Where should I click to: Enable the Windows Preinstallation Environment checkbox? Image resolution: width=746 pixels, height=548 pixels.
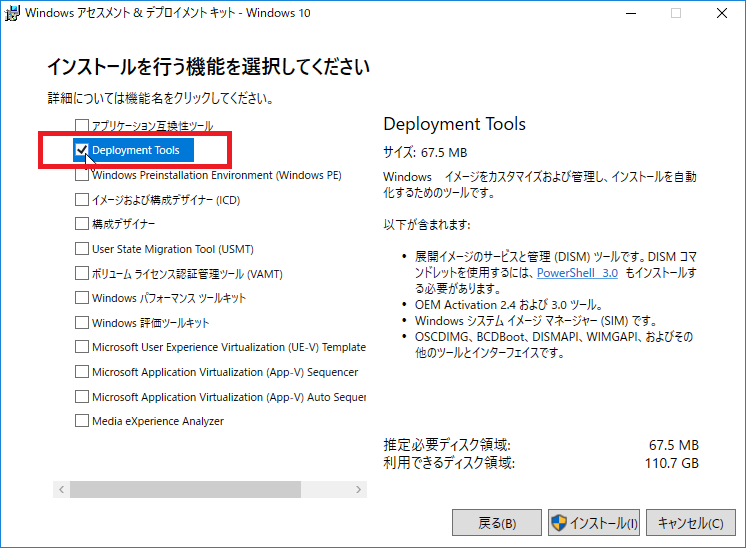pos(82,175)
